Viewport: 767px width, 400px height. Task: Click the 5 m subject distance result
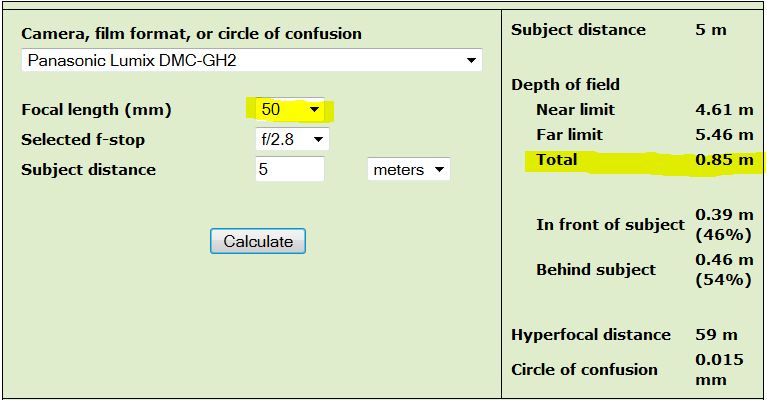(x=711, y=29)
